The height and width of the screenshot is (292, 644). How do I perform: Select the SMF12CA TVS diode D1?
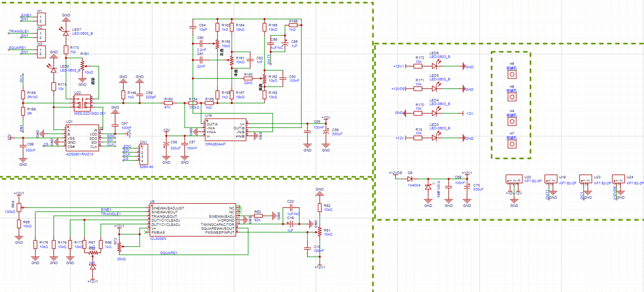[x=428, y=188]
